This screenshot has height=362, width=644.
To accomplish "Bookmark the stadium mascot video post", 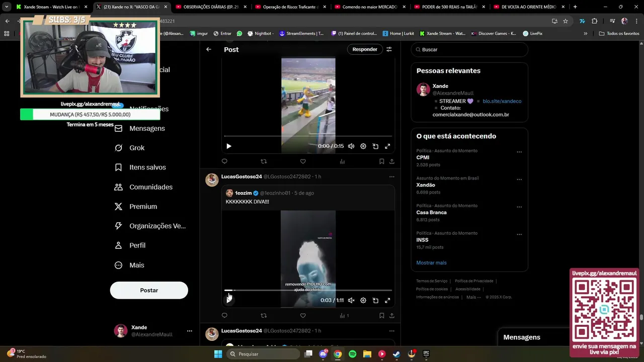I will (381, 161).
